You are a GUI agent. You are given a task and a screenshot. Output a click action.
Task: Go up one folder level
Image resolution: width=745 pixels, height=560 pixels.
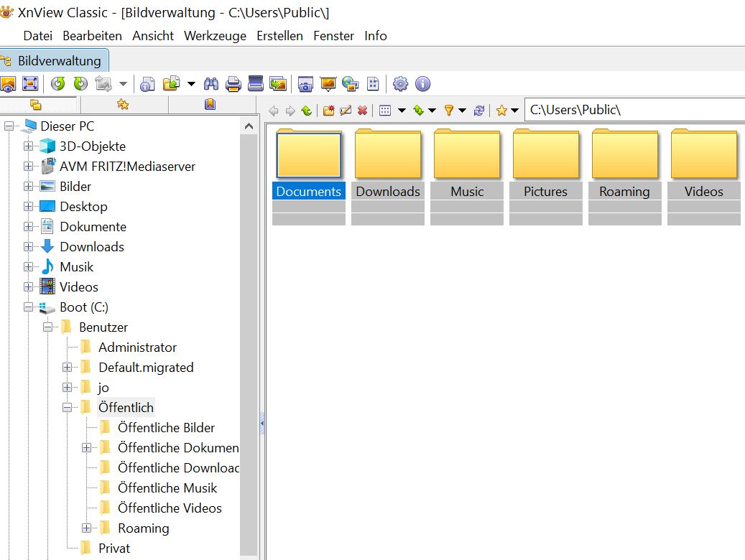(x=307, y=111)
